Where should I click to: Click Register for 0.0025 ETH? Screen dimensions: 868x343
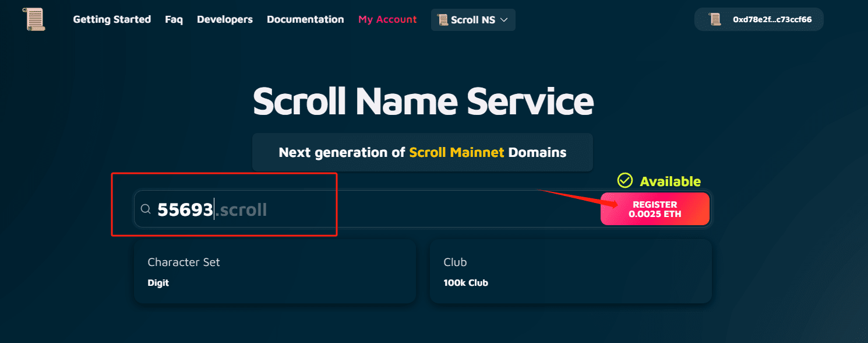pos(655,209)
